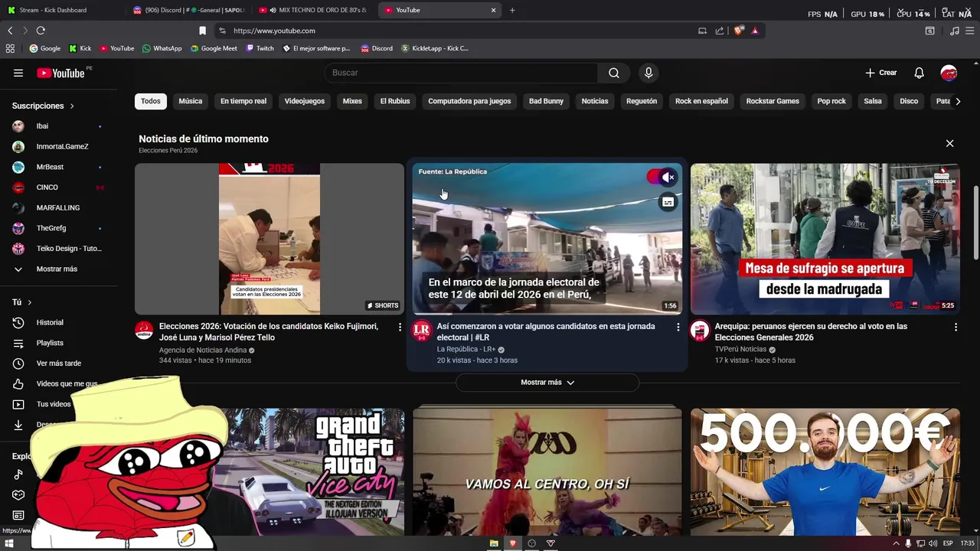Screen dimensions: 980x551
Task: Dismiss Noticias de último momento section
Action: click(949, 143)
